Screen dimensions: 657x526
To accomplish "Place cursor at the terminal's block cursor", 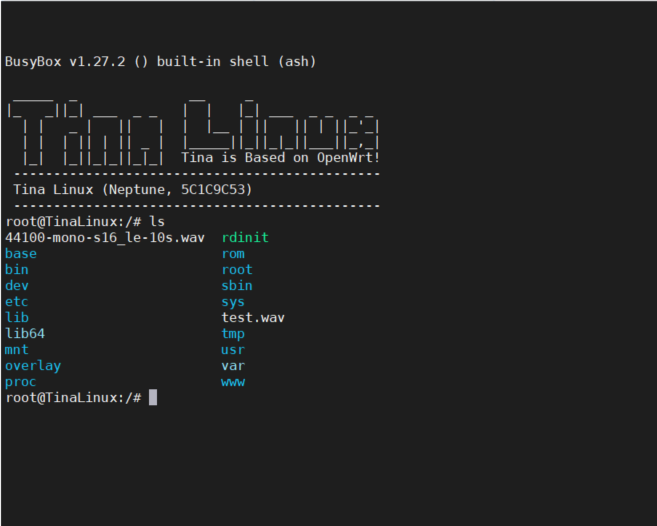I will tap(153, 398).
